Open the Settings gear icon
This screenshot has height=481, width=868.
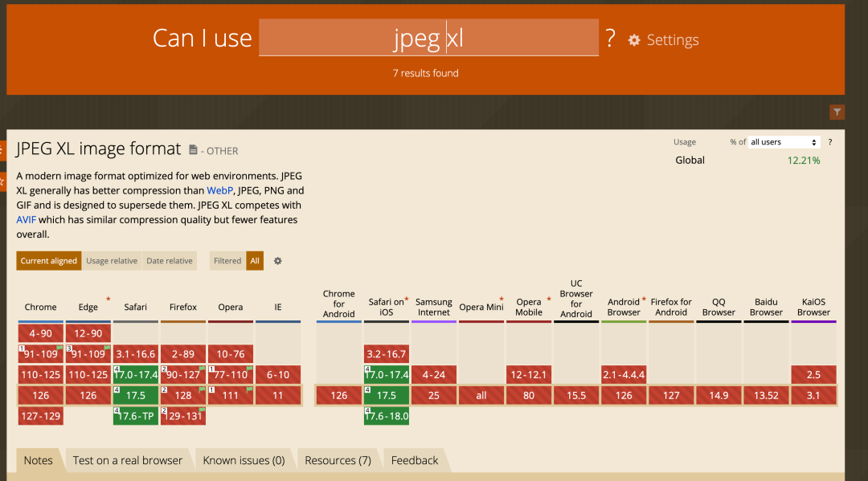pyautogui.click(x=634, y=40)
